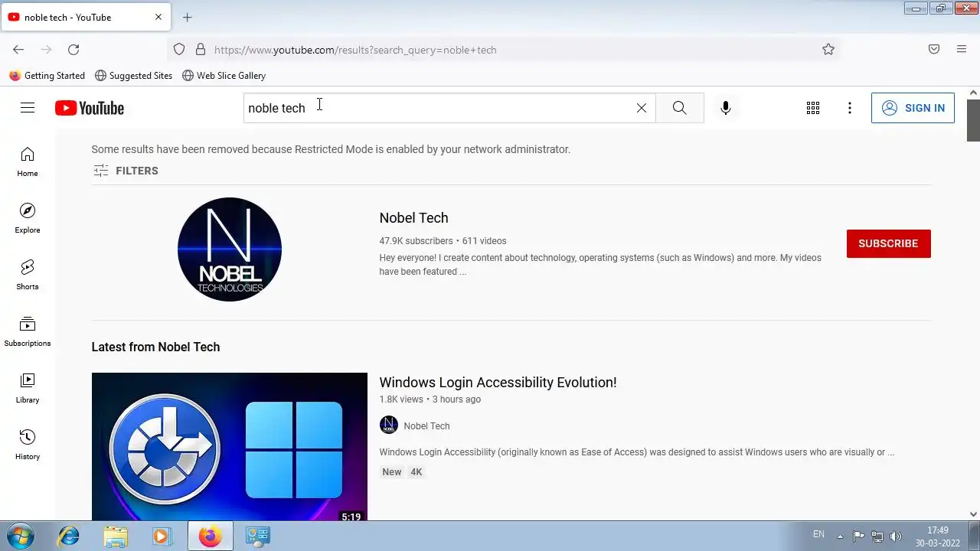Bookmark this page with the star
The height and width of the screenshot is (551, 980).
click(828, 50)
